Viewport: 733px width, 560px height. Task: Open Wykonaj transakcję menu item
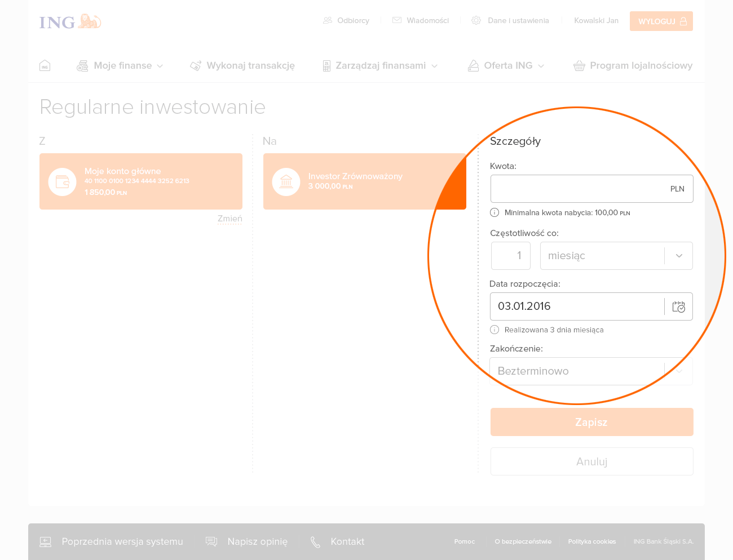pyautogui.click(x=250, y=65)
